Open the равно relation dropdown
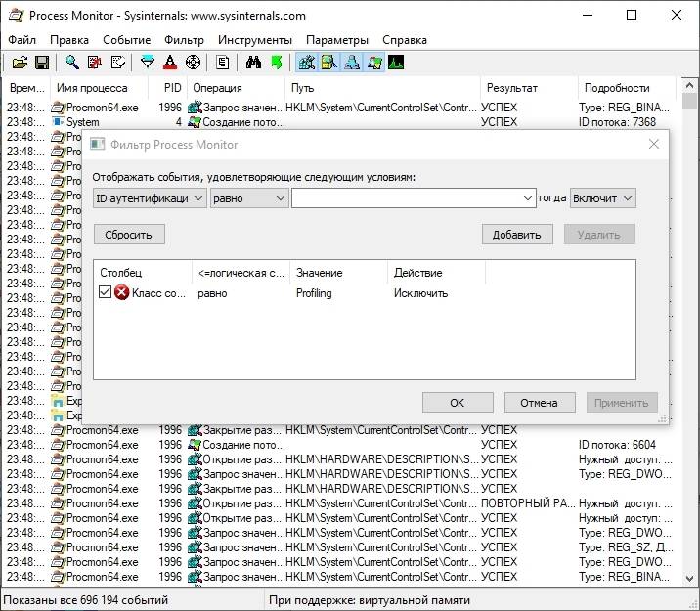The height and width of the screenshot is (611, 700). (249, 198)
